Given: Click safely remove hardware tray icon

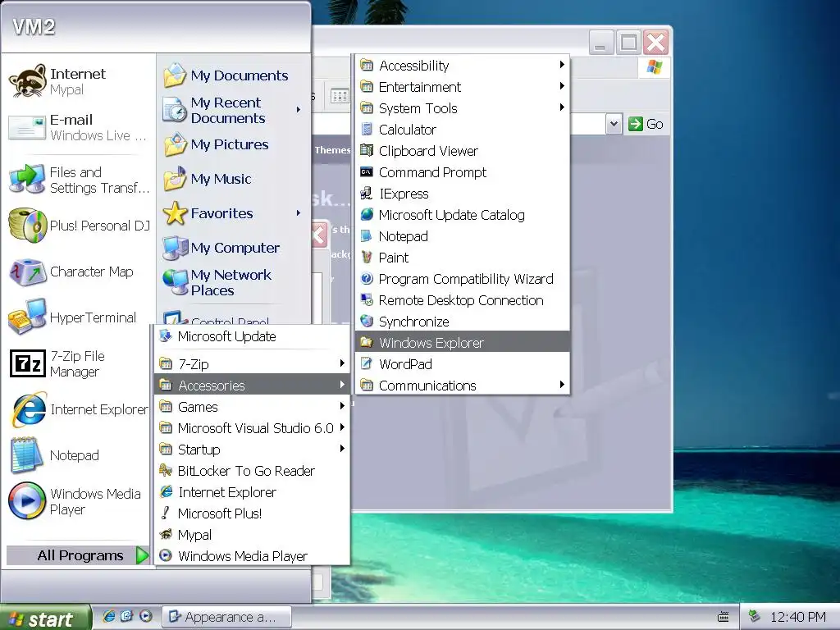Looking at the screenshot, I should [x=755, y=616].
